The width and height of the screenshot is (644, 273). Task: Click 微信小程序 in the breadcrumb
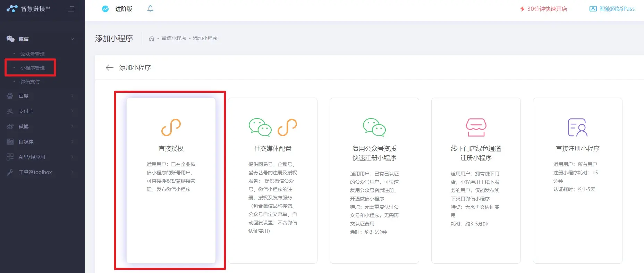[x=174, y=38]
